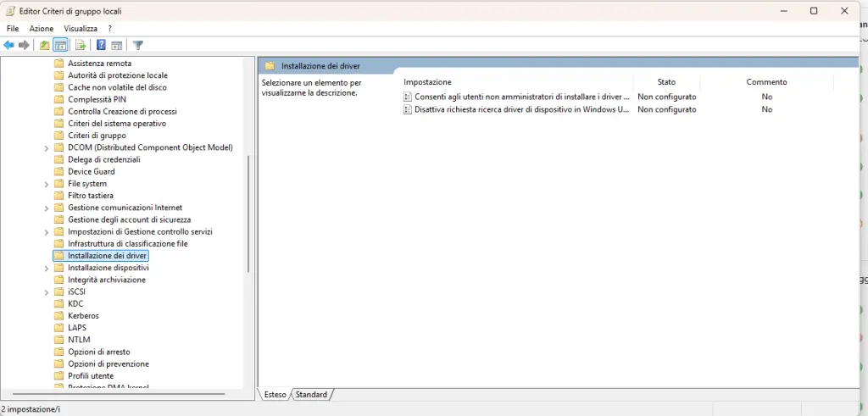Viewport: 868px width, 416px height.
Task: Open the File menu
Action: pyautogui.click(x=13, y=28)
